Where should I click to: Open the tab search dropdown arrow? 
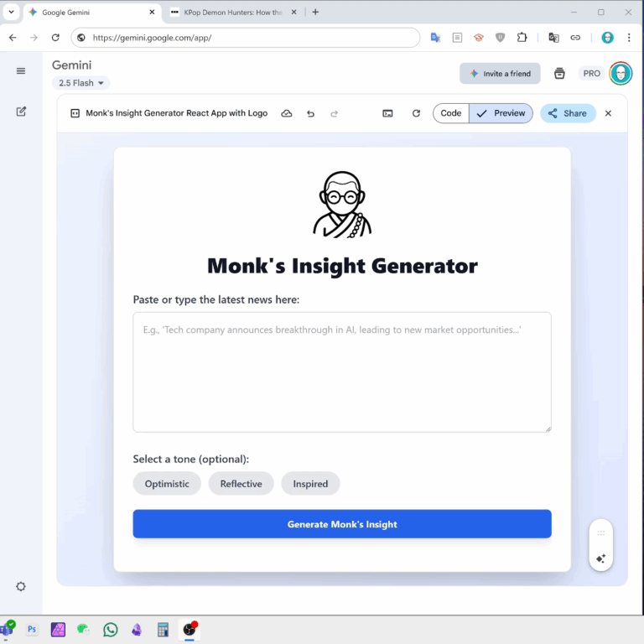pyautogui.click(x=11, y=12)
